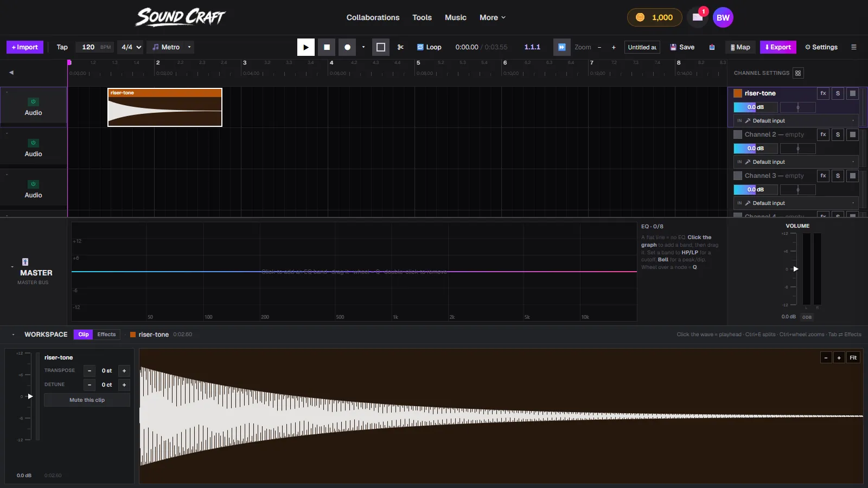This screenshot has width=868, height=488.
Task: Toggle the follow-playhead icon next to Zoom
Action: click(562, 47)
